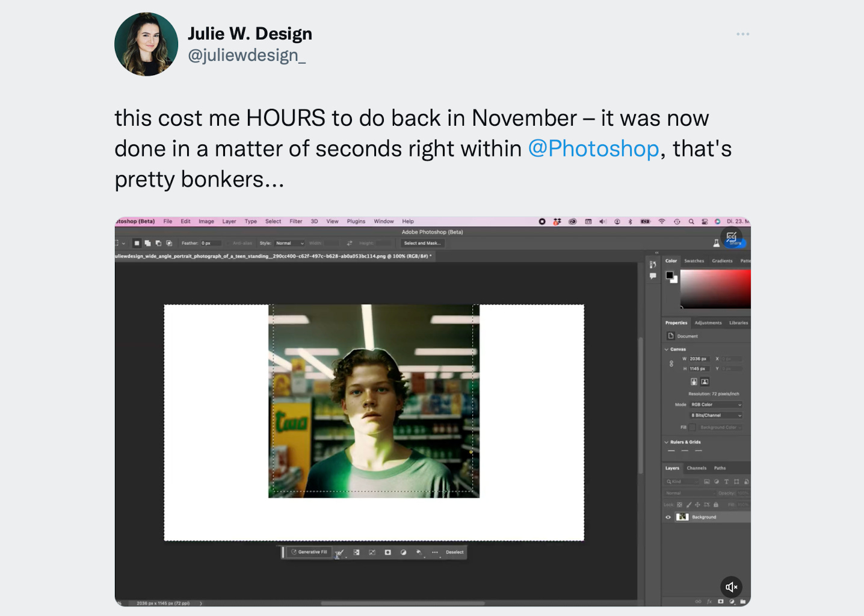The width and height of the screenshot is (864, 616).
Task: Set canvas orientation to portrait
Action: point(694,381)
